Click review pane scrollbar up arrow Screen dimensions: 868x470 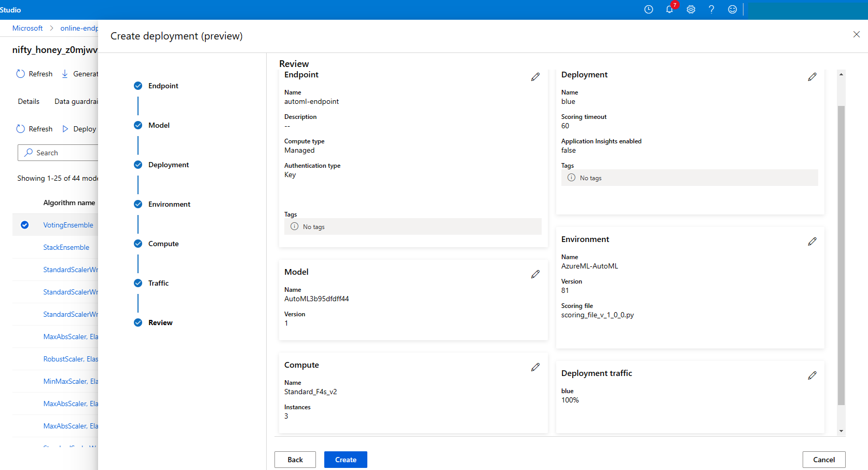coord(842,74)
